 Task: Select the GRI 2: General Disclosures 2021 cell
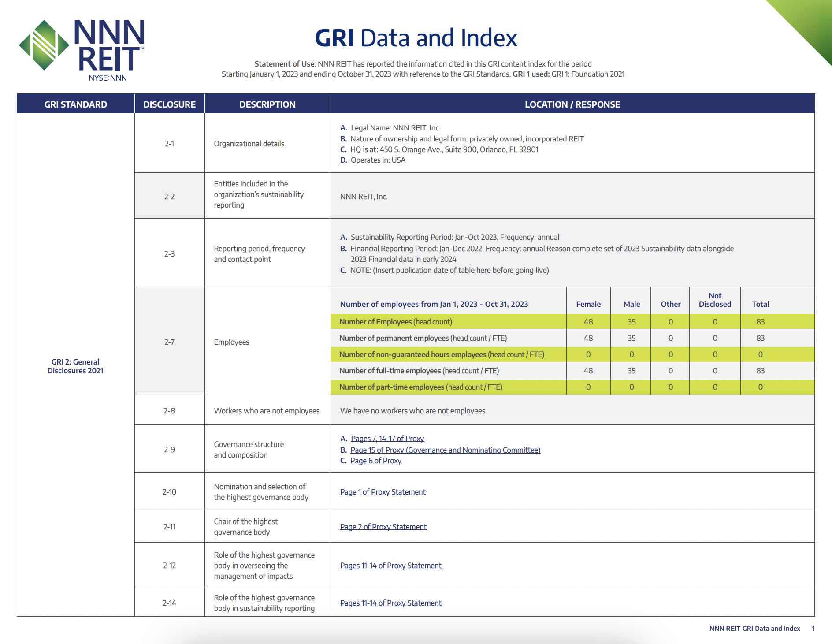point(75,366)
